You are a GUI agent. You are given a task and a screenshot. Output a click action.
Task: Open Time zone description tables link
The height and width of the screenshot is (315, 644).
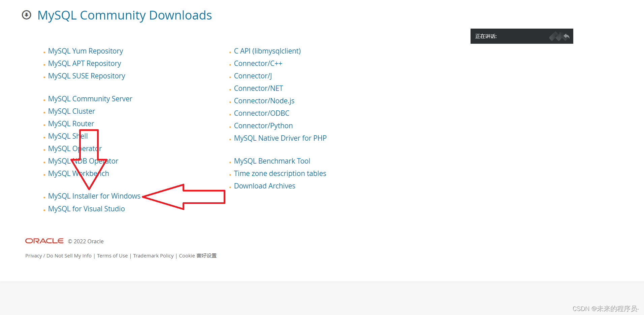(x=280, y=173)
